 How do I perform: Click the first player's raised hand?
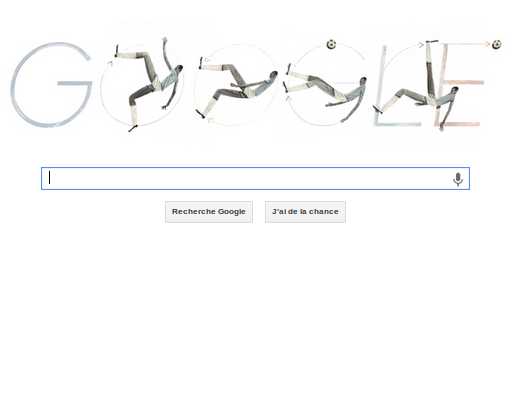click(164, 40)
